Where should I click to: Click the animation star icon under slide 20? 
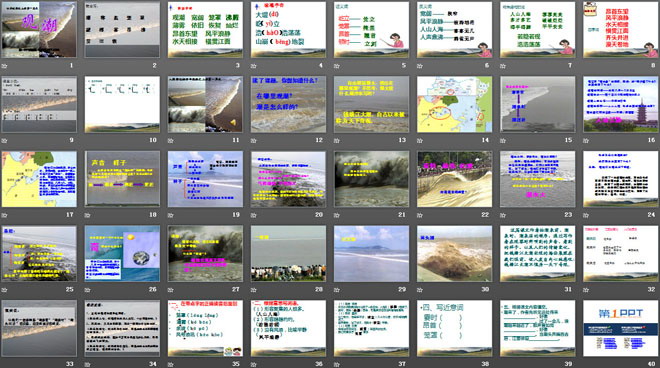tap(254, 215)
